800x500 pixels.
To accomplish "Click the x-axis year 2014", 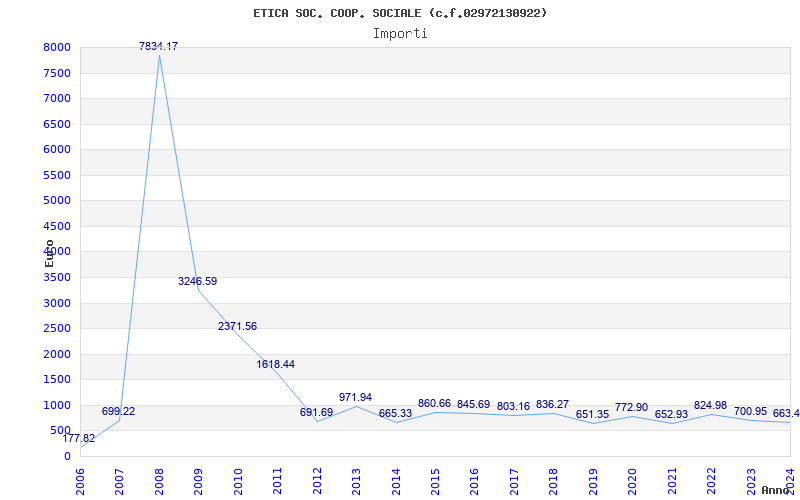I will [396, 482].
